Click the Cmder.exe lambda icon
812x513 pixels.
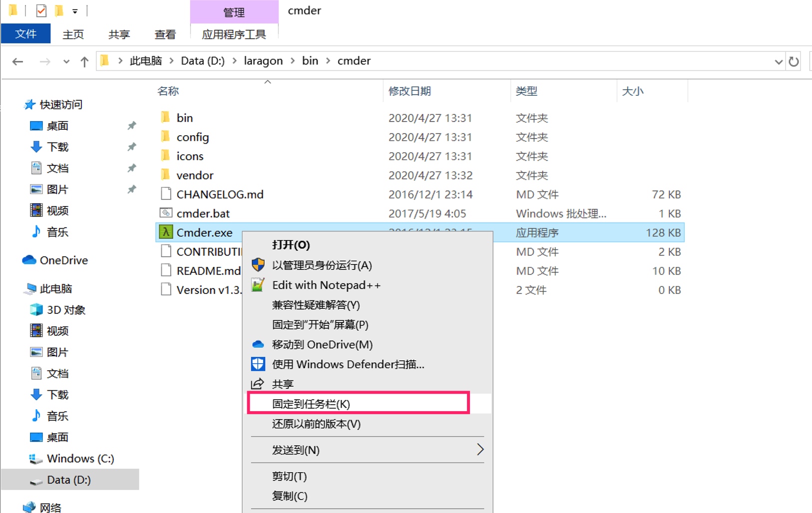click(x=166, y=232)
